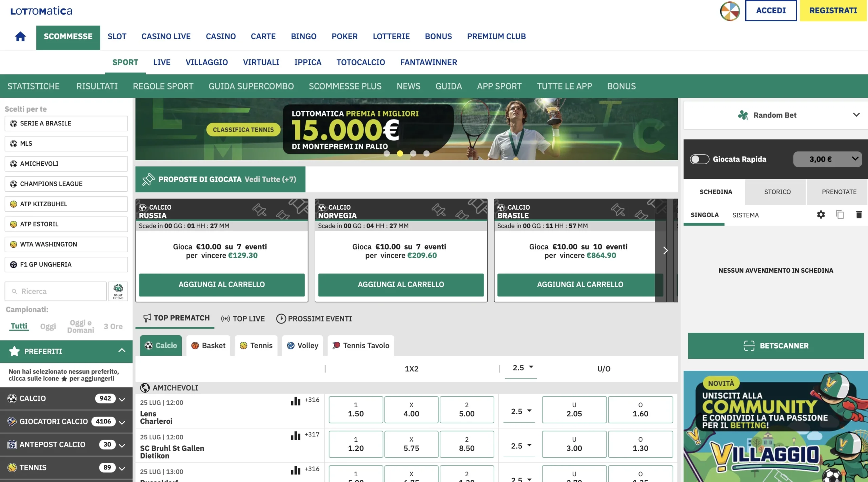Switch to the Live tab

pyautogui.click(x=162, y=62)
